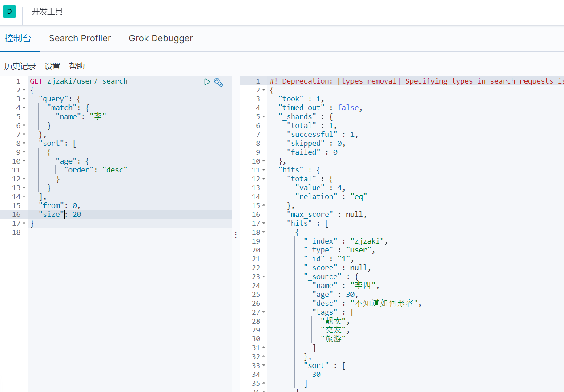
Task: Click the "size": 20 line
Action: click(x=60, y=215)
